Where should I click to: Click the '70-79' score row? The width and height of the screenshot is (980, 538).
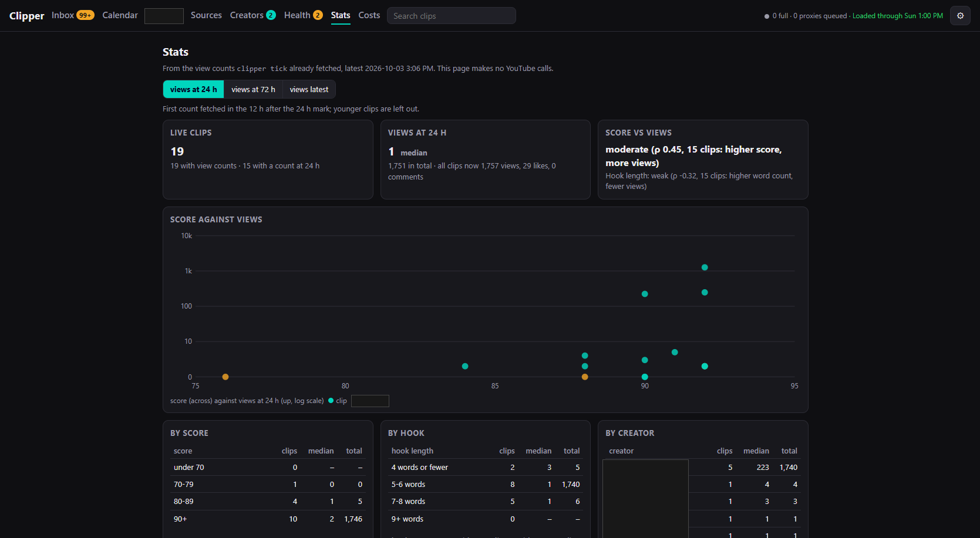click(268, 485)
